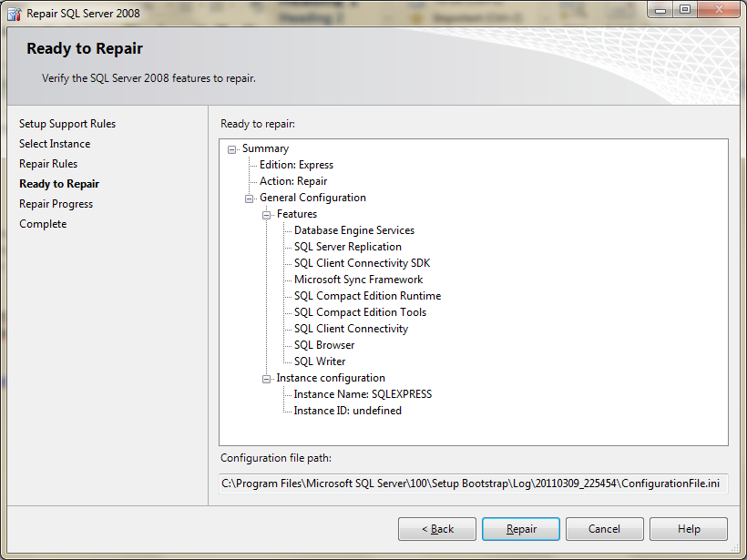The width and height of the screenshot is (747, 560).
Task: Select the Edition: Express entry
Action: pyautogui.click(x=296, y=165)
